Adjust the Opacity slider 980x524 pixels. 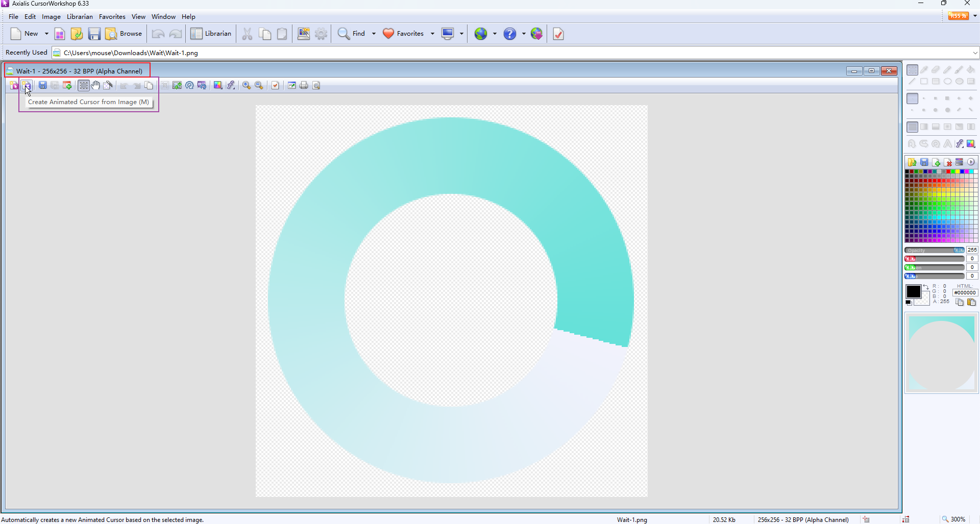click(934, 250)
